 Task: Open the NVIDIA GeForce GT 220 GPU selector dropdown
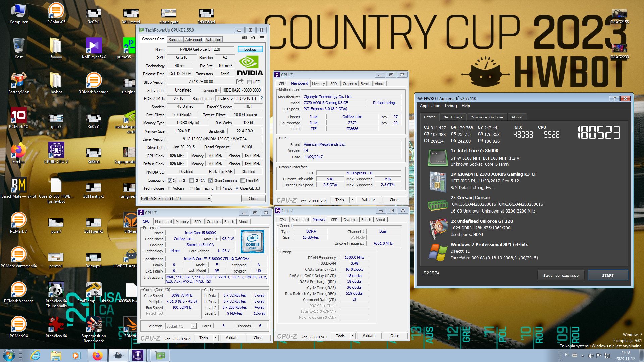pos(176,199)
